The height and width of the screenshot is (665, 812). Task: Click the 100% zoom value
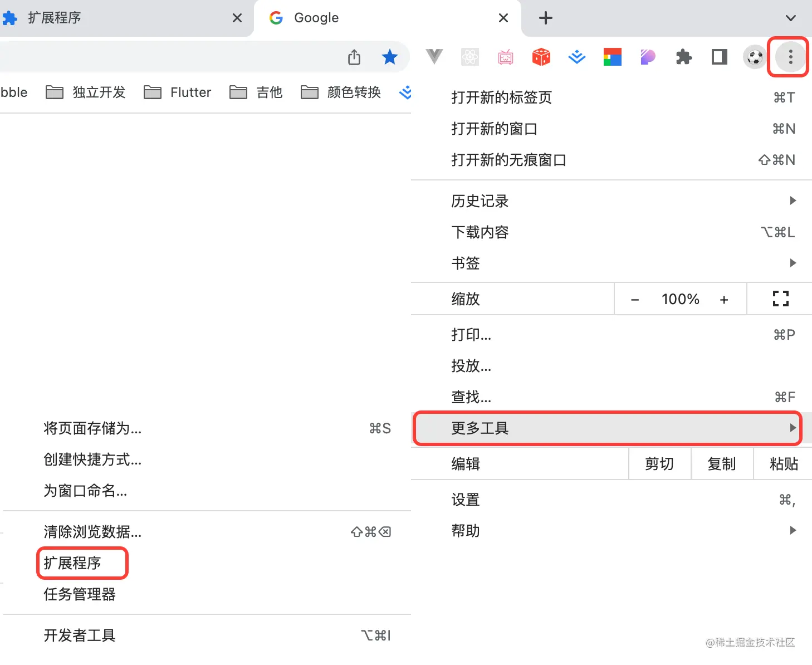(680, 299)
